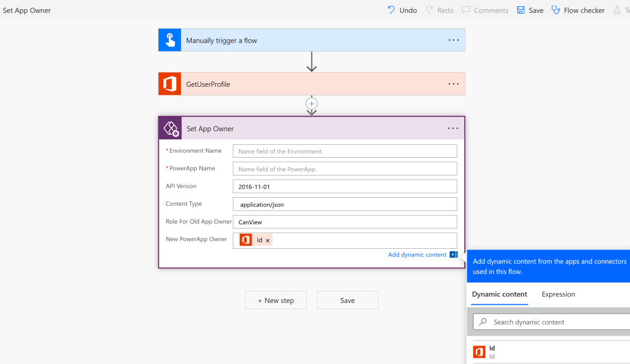Click the plus insert step icon

coord(312,103)
